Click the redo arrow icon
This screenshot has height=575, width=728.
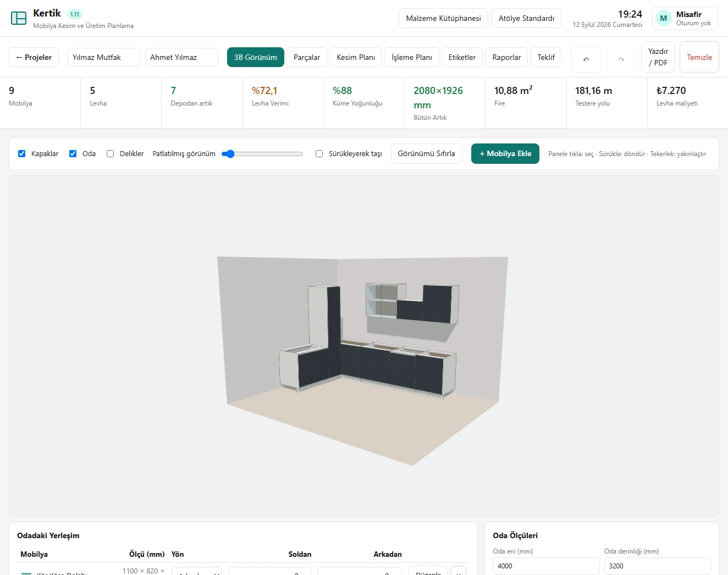621,59
